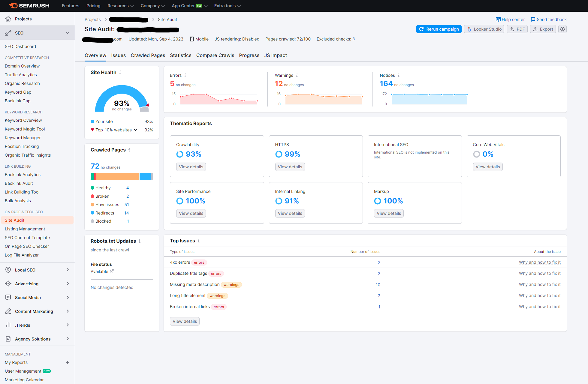This screenshot has height=384, width=588.
Task: Click the Site Health info icon
Action: [120, 72]
